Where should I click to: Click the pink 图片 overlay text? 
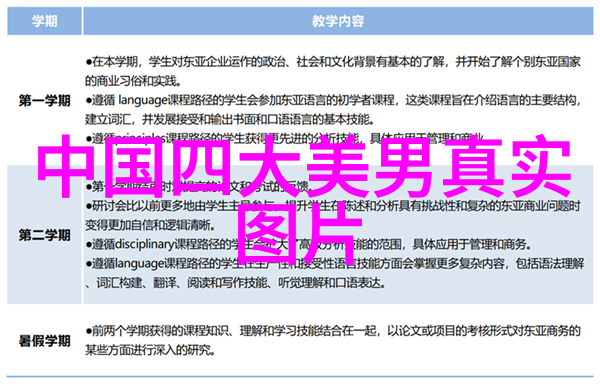[299, 234]
